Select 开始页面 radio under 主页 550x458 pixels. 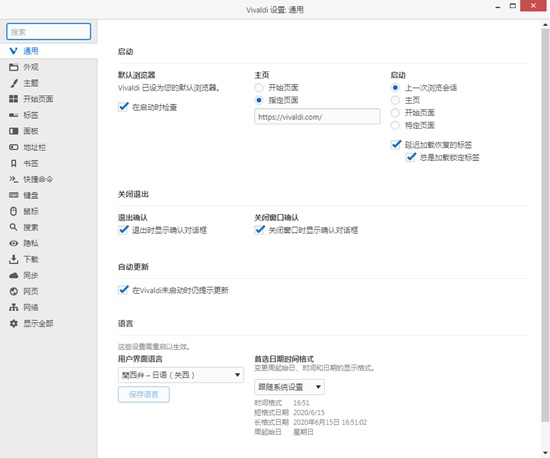[259, 87]
